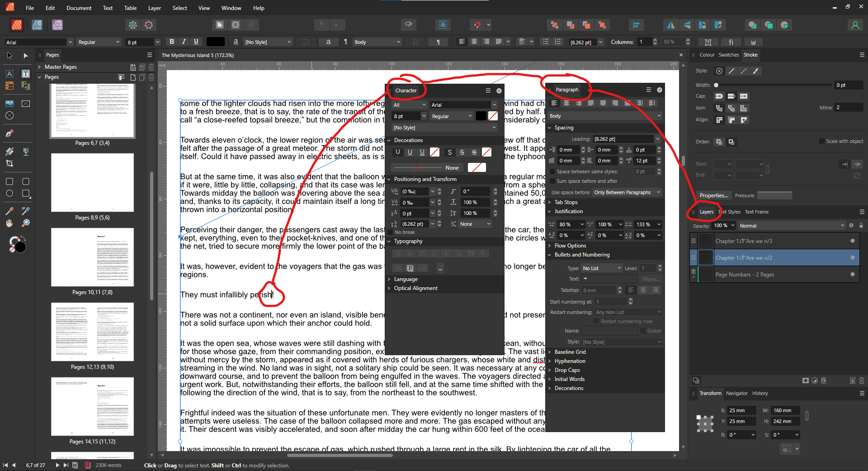Expand Optical Alignment section
Viewport: 868px width, 471px height.
[389, 288]
